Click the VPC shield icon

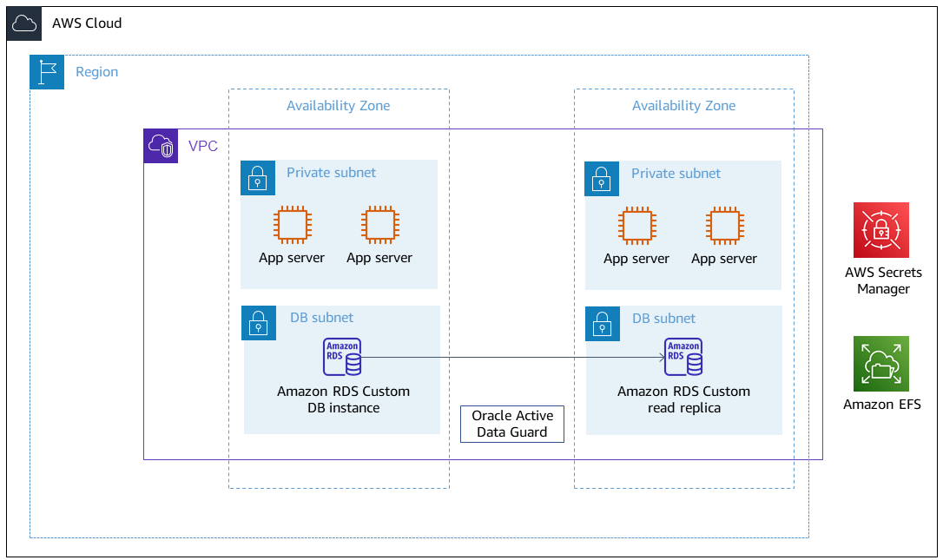point(161,146)
